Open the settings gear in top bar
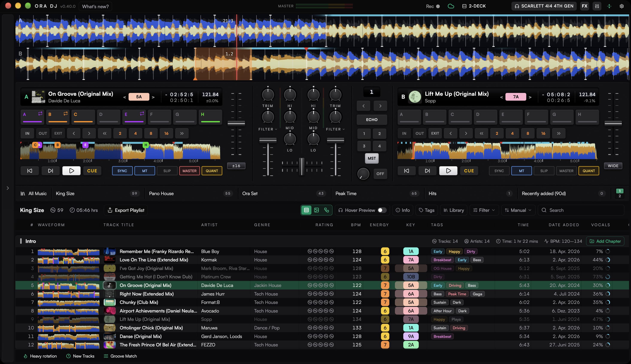The width and height of the screenshot is (631, 364). 622,6
